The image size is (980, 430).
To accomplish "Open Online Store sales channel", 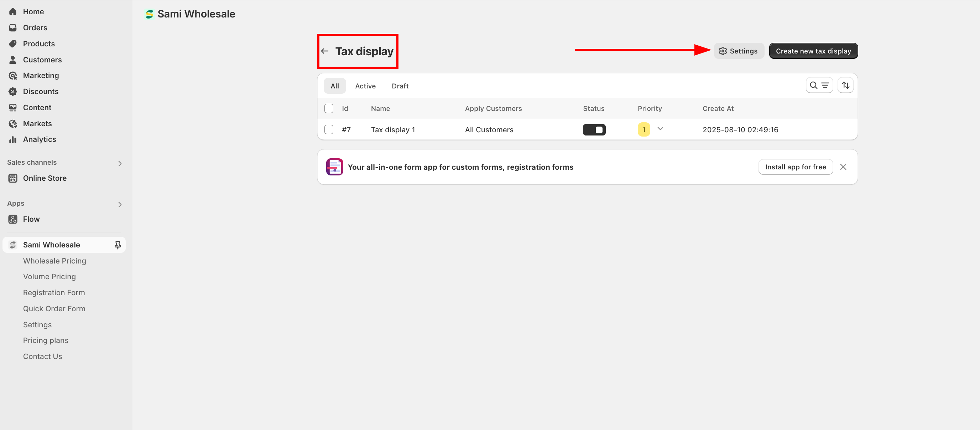I will tap(45, 178).
